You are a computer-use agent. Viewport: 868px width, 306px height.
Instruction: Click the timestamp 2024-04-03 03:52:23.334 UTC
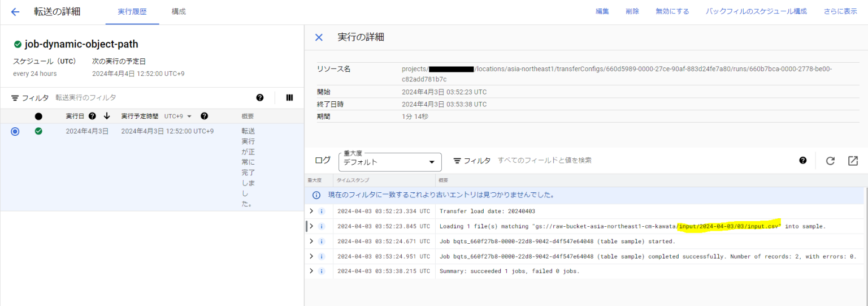pyautogui.click(x=384, y=211)
